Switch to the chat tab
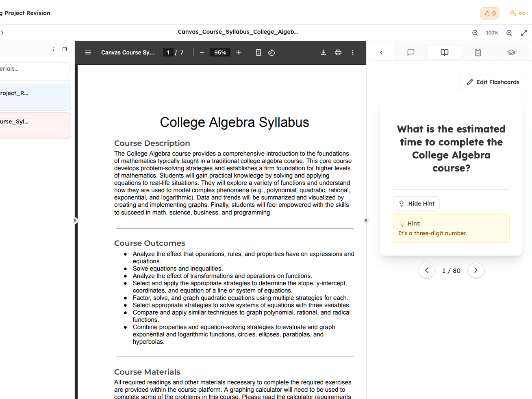 tap(411, 52)
